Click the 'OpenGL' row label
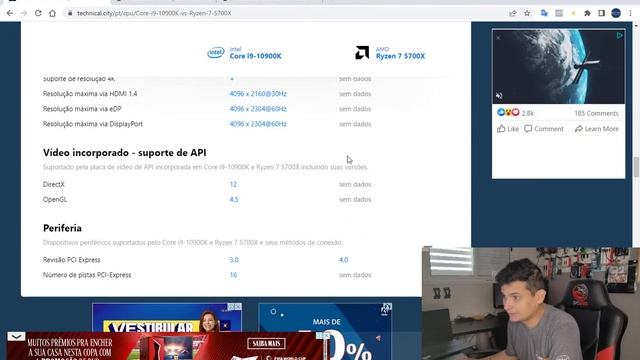Screen dimensions: 640x360 click(55, 200)
